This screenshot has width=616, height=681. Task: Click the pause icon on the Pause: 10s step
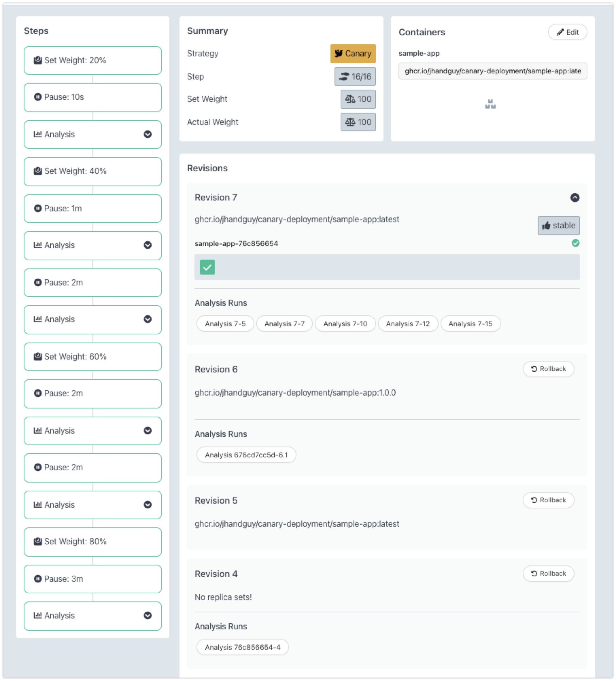pos(38,98)
